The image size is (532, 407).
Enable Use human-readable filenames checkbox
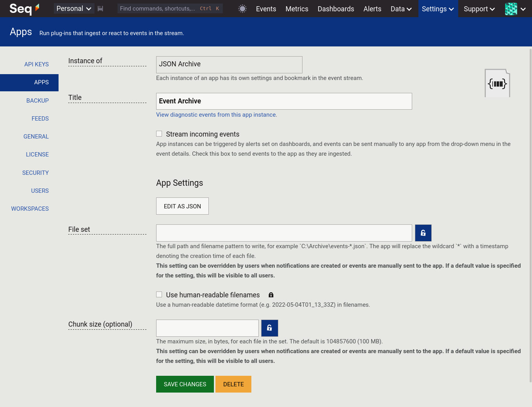pyautogui.click(x=159, y=295)
